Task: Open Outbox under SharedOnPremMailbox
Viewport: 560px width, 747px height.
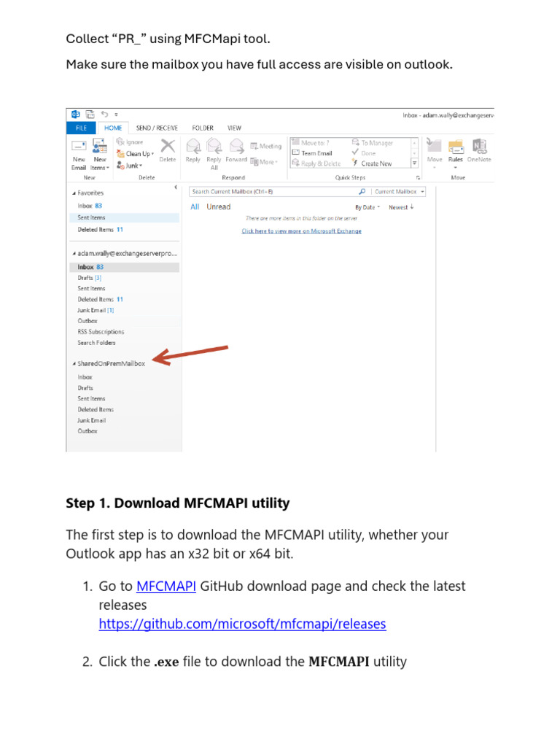Action: click(87, 430)
